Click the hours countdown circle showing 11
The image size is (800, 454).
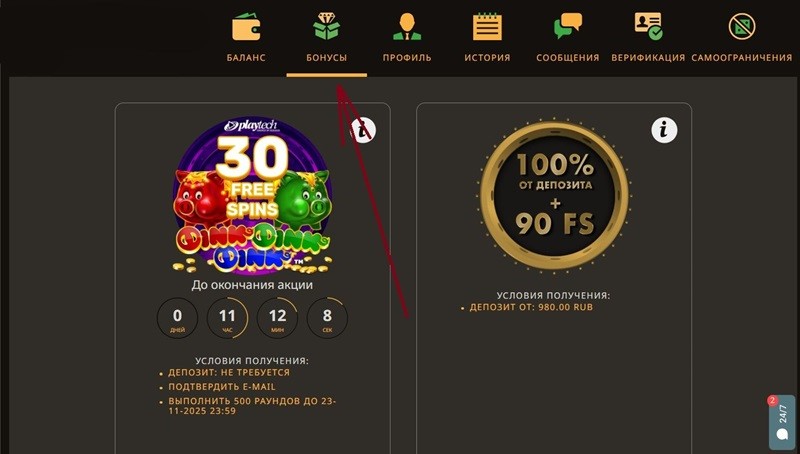(228, 318)
